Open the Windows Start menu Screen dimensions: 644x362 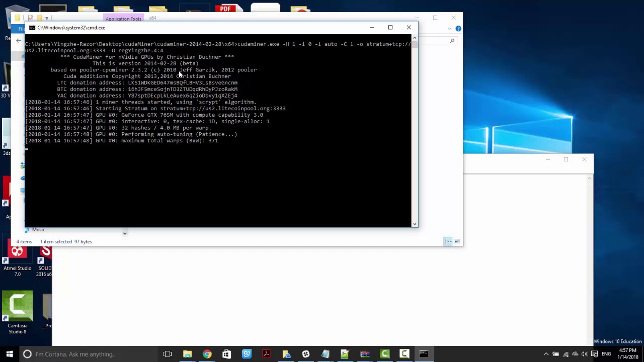click(10, 354)
